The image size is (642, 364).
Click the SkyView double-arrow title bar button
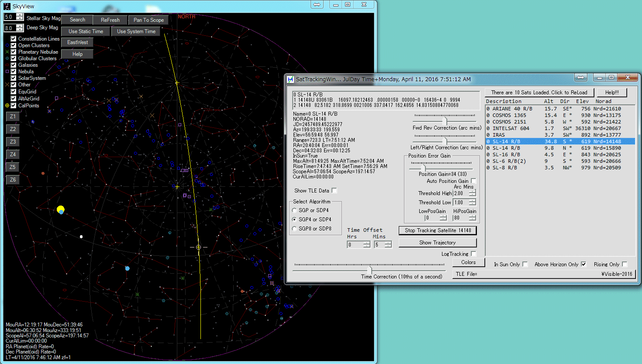pyautogui.click(x=317, y=4)
